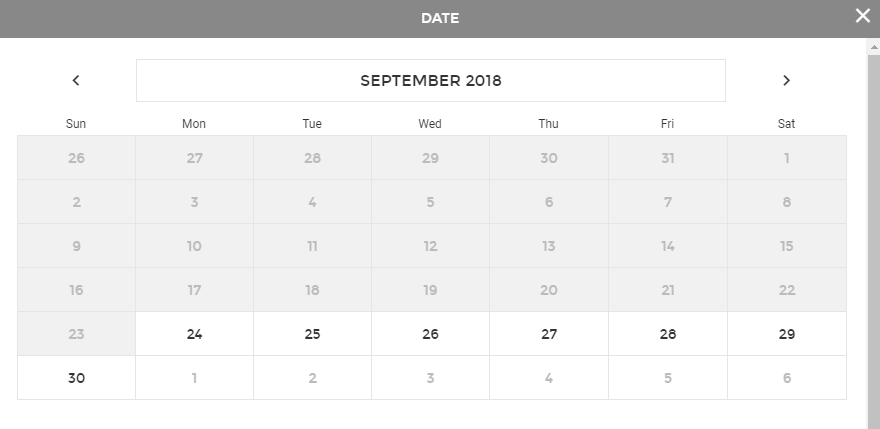Choose October 4 date cell
Viewport: 880px width, 429px height.
click(549, 378)
